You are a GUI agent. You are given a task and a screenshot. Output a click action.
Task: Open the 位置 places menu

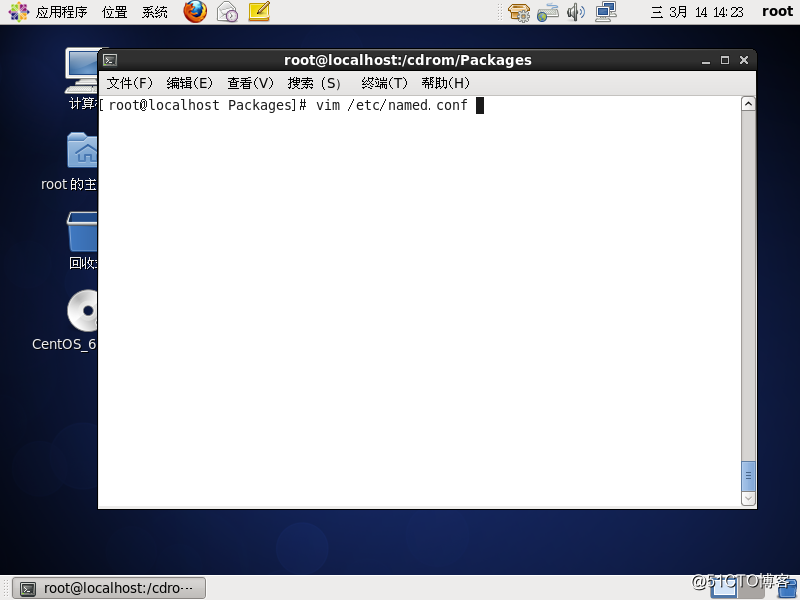[x=114, y=12]
